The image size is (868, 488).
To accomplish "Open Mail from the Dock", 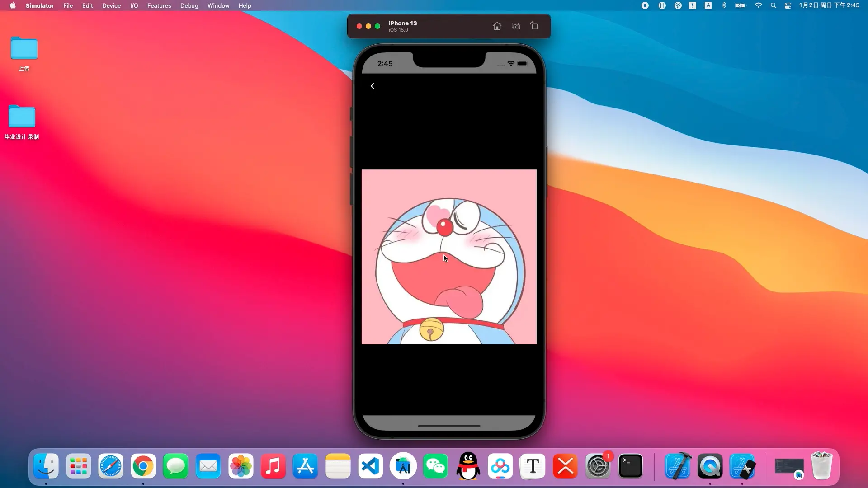I will point(208,466).
